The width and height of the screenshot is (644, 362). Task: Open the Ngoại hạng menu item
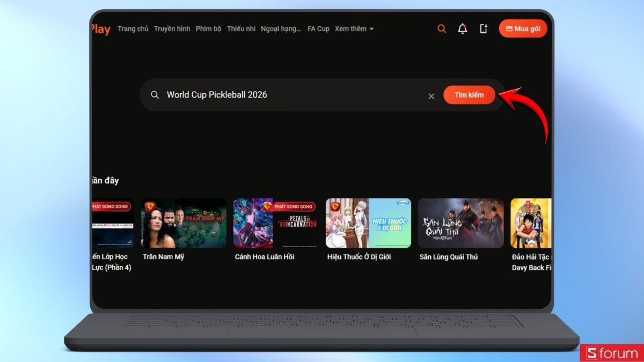pos(281,29)
